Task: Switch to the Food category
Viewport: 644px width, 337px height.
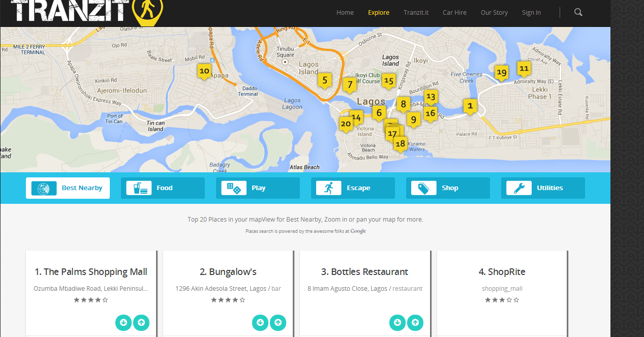Action: point(163,188)
